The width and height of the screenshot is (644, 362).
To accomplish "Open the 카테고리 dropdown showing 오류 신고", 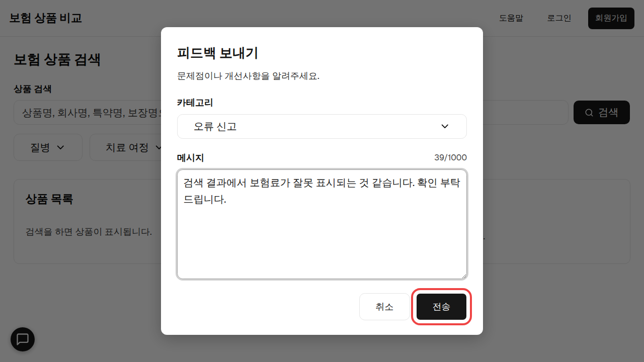I will pos(322,126).
